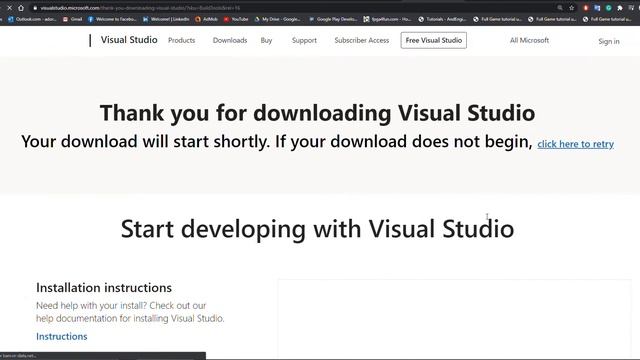The image size is (640, 360).
Task: Open the red extension icon in toolbar
Action: pyautogui.click(x=586, y=8)
